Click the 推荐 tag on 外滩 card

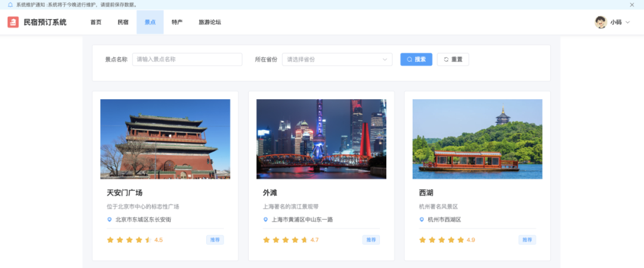coord(371,239)
